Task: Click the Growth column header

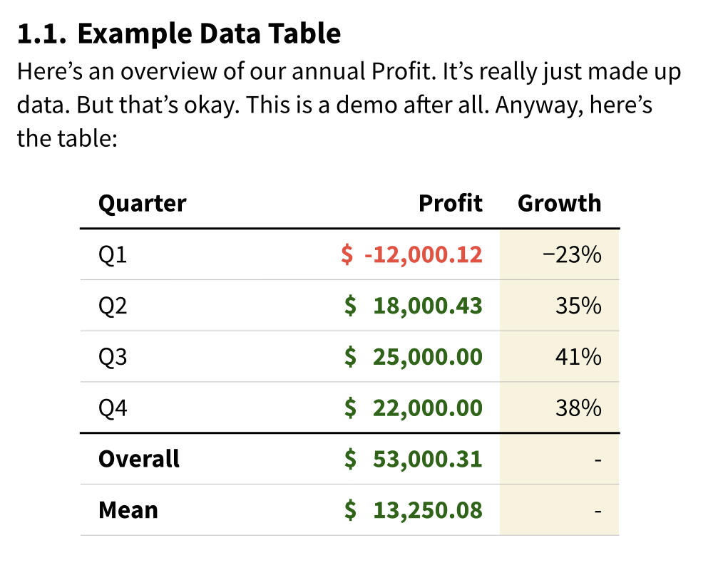Action: tap(559, 204)
